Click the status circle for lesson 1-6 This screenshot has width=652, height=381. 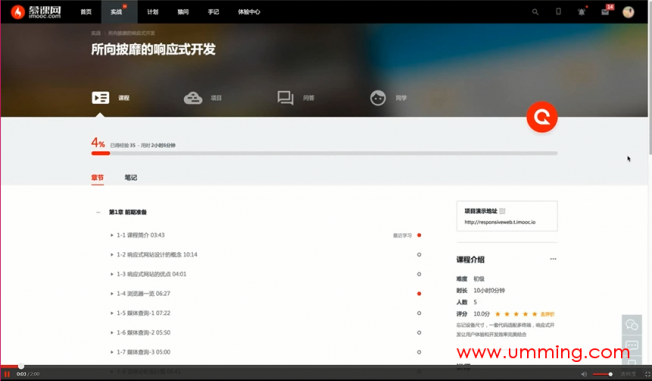point(419,333)
